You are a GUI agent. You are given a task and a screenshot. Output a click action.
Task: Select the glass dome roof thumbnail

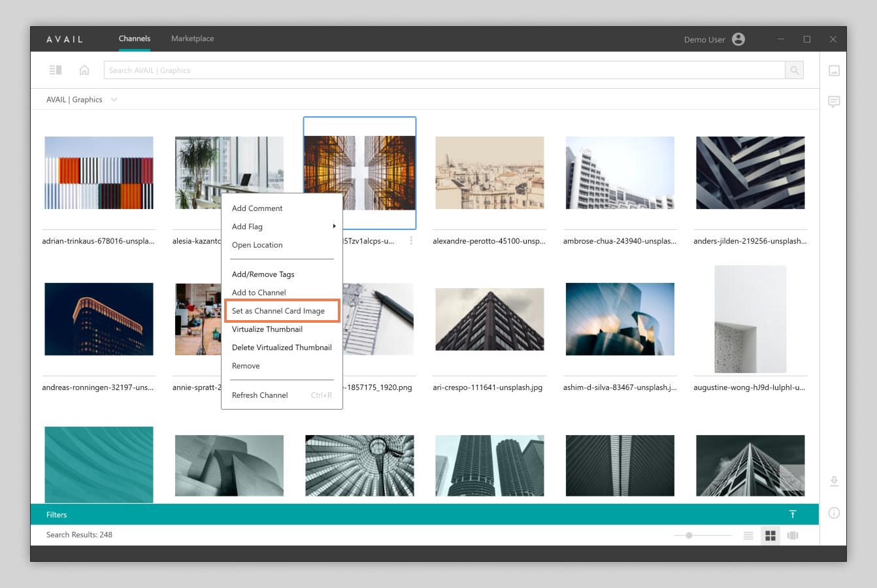359,465
